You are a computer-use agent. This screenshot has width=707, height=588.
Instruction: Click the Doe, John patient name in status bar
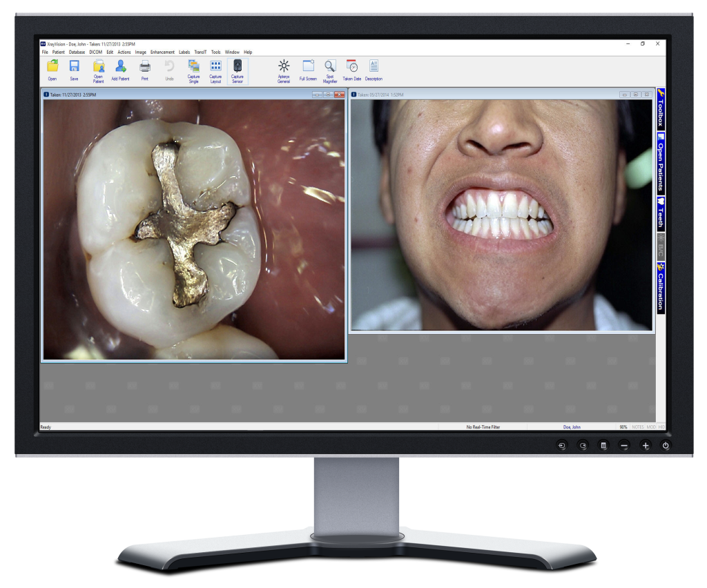tap(573, 427)
